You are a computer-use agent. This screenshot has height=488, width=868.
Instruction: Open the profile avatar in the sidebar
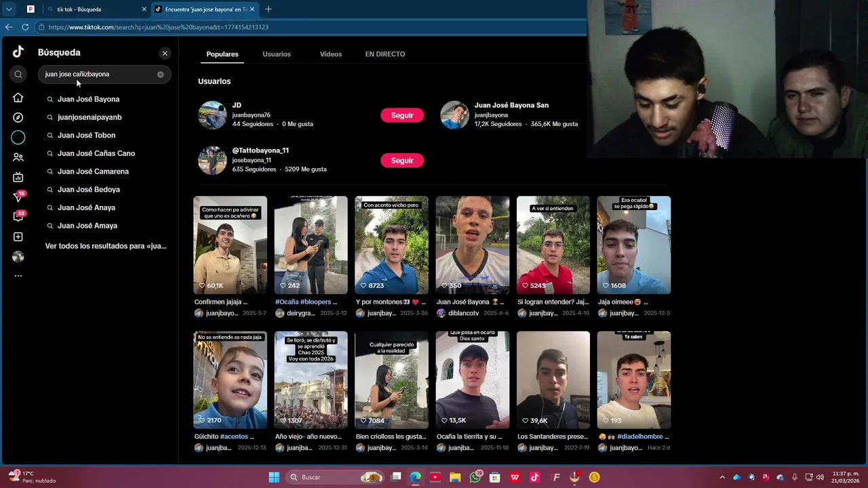18,257
